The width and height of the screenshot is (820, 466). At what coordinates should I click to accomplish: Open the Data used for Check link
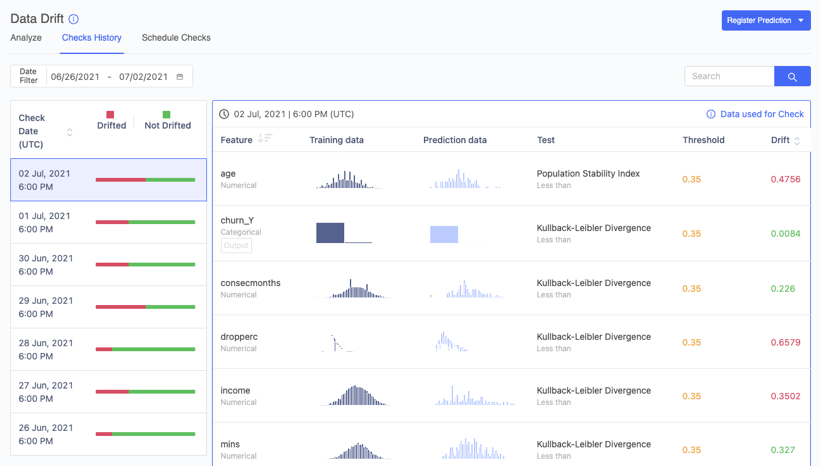[x=761, y=114]
